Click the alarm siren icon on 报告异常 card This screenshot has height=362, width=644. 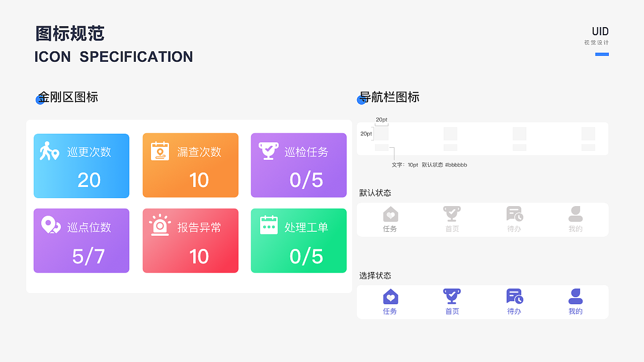(160, 225)
